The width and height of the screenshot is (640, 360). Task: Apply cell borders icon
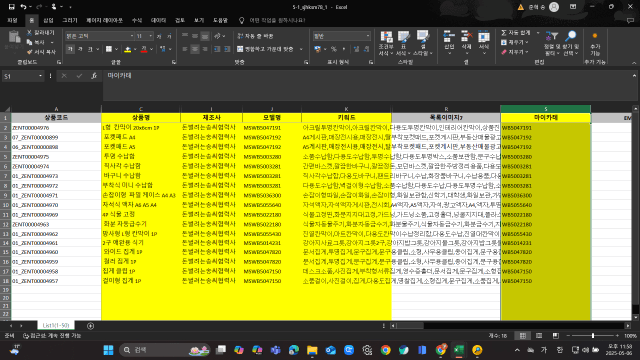(109, 49)
